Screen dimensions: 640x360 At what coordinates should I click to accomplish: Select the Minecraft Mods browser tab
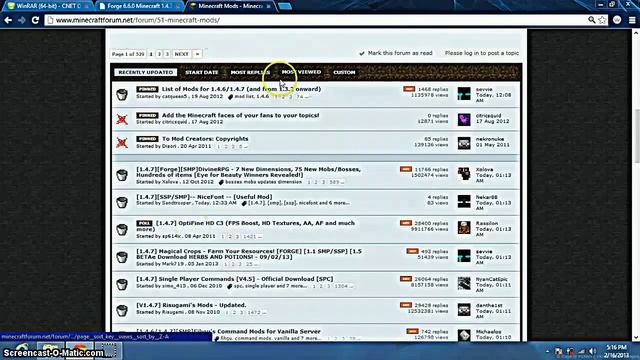231,6
